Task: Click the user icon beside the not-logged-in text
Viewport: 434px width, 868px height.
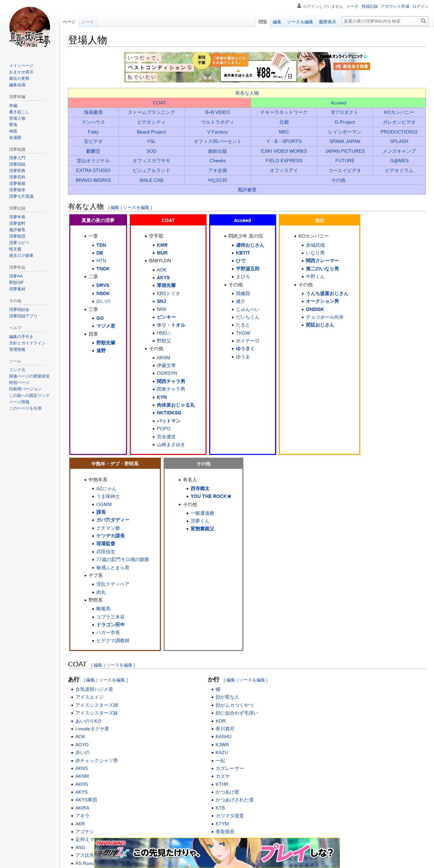Action: pyautogui.click(x=299, y=6)
